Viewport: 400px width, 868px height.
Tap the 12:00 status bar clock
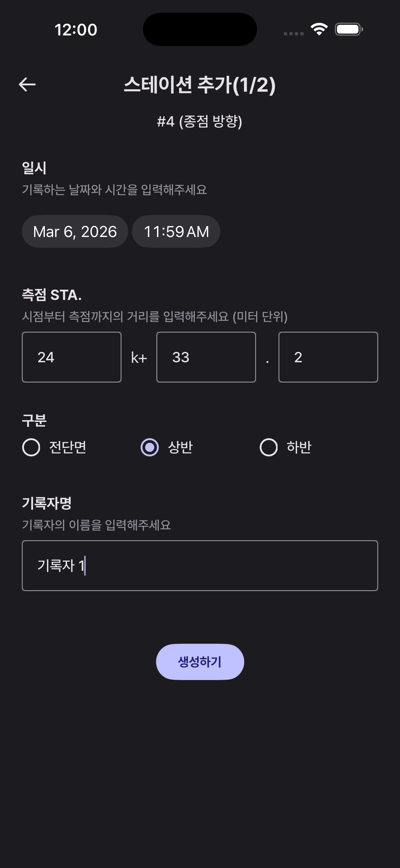[x=76, y=30]
